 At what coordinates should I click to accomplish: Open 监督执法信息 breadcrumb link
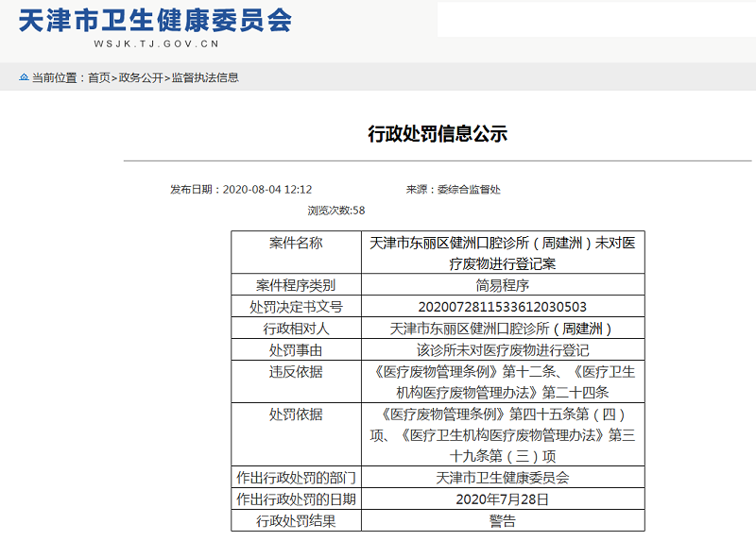205,77
